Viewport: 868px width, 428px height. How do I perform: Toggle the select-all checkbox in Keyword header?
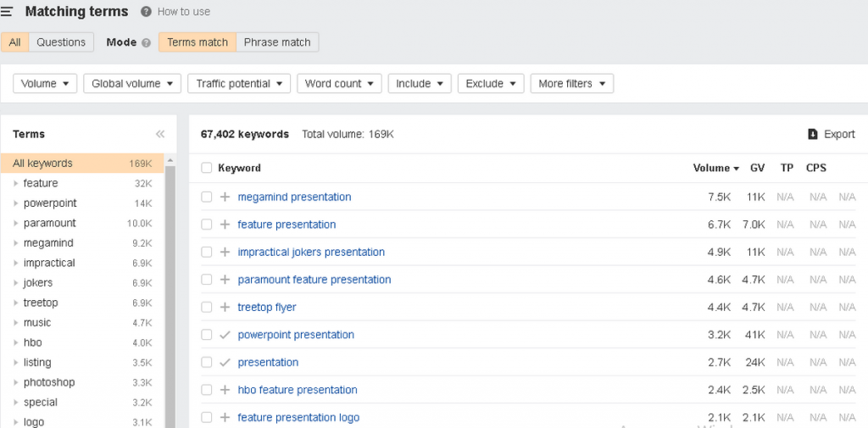206,168
